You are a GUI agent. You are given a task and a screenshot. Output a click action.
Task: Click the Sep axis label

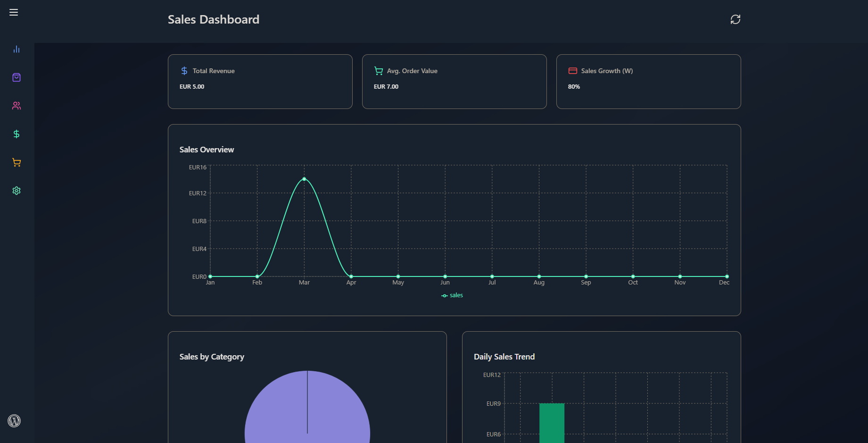[x=586, y=283]
